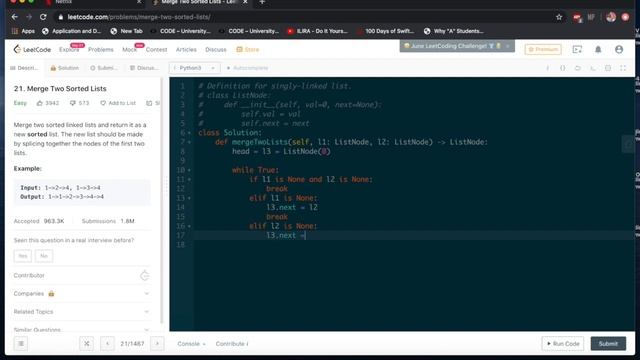
Task: Reset code to default with revert icon
Action: click(578, 68)
